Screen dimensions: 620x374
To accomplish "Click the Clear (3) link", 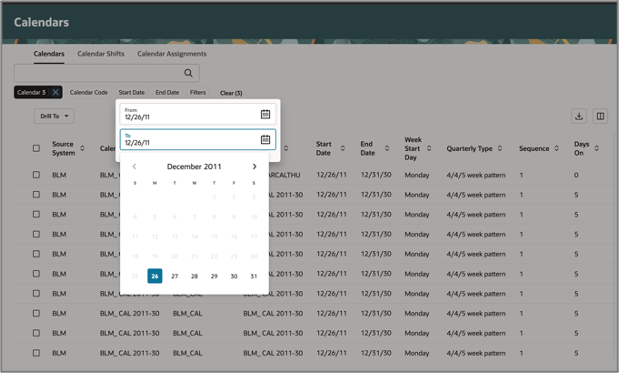I will tap(231, 93).
